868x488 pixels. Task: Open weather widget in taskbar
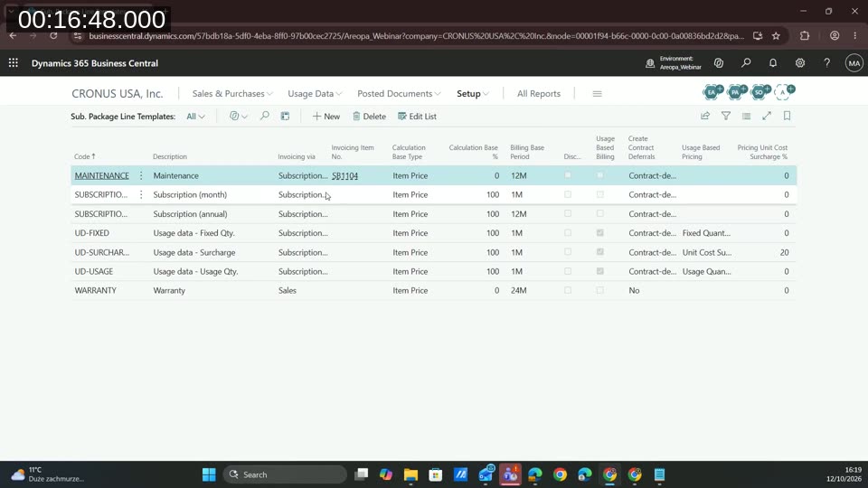click(x=47, y=474)
